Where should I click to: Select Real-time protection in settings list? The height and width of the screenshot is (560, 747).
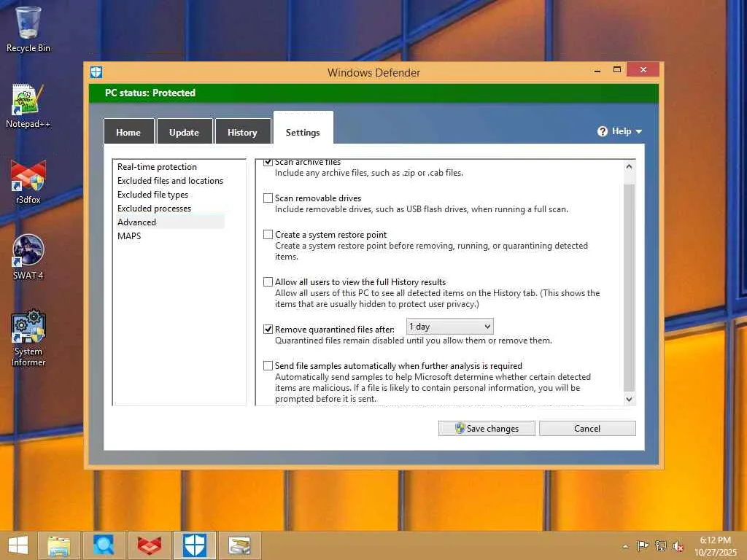[x=158, y=167]
